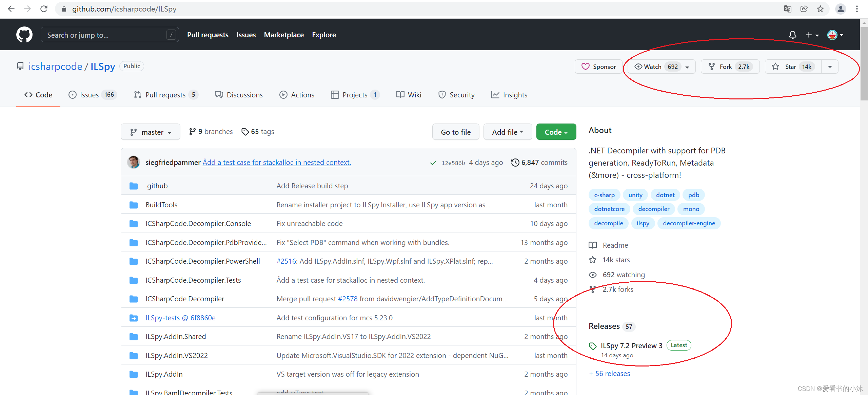The width and height of the screenshot is (868, 395).
Task: Expand the green Code dropdown
Action: tap(556, 132)
